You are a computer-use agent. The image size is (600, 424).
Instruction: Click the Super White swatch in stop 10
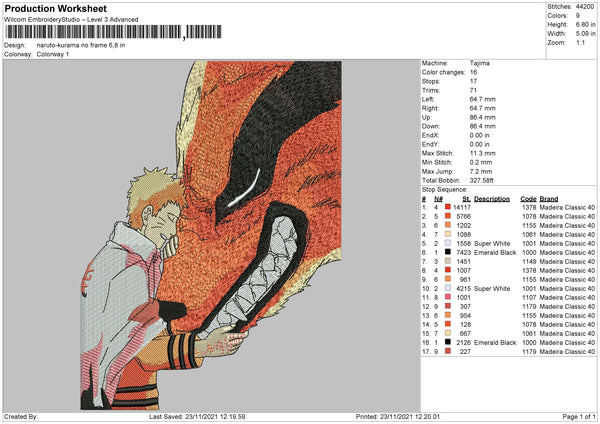447,288
